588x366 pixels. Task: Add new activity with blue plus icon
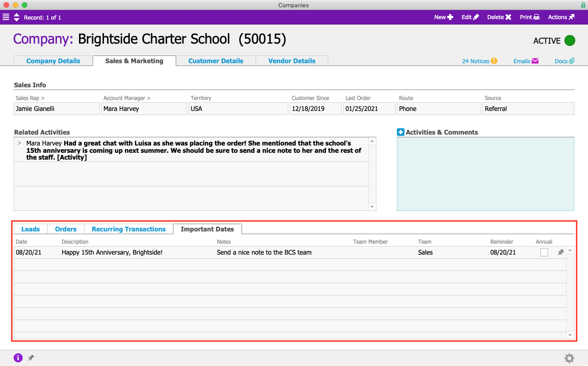(x=400, y=132)
